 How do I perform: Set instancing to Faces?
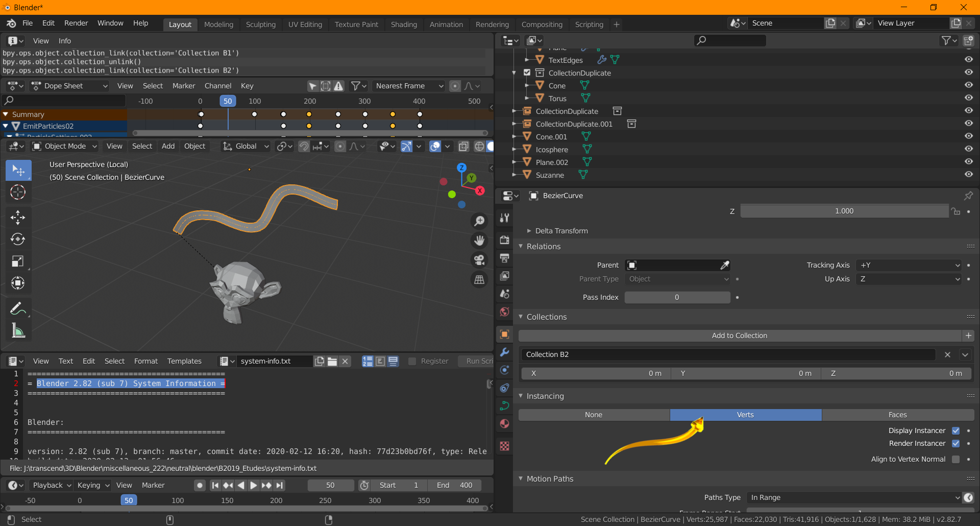[897, 415]
